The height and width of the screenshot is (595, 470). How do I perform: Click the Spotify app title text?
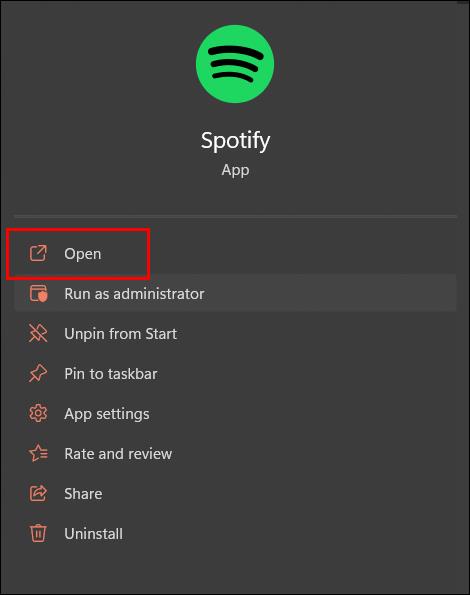tap(235, 141)
